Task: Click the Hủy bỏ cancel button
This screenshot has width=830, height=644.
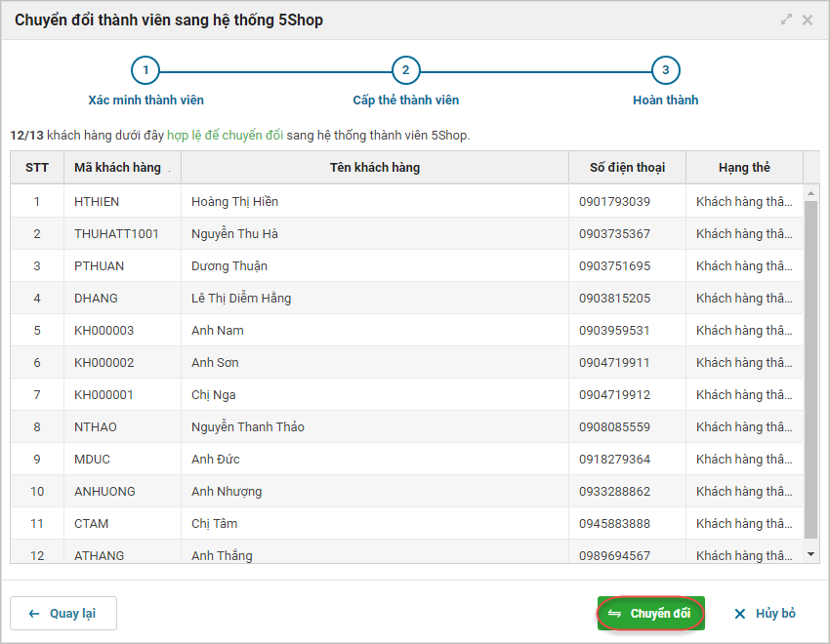Action: 766,614
